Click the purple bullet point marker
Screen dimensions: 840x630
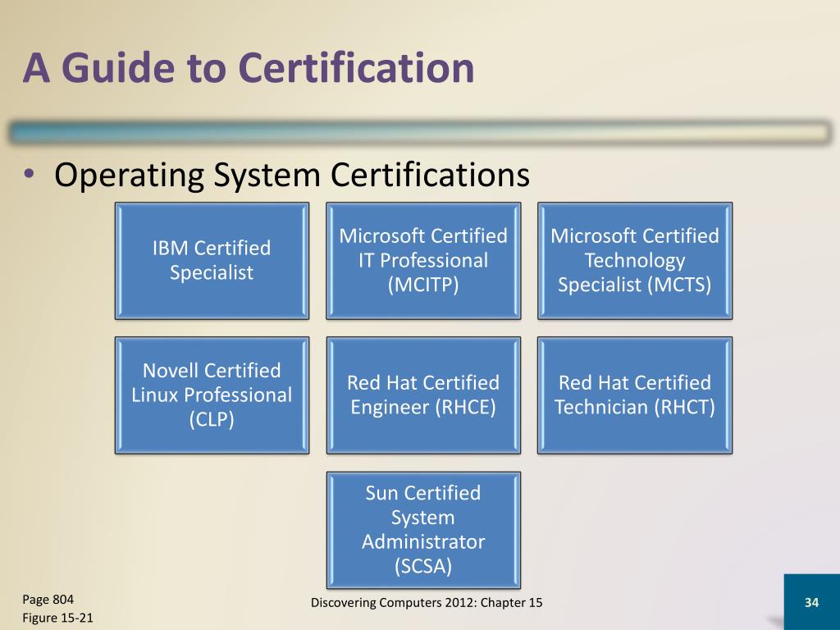pyautogui.click(x=29, y=175)
